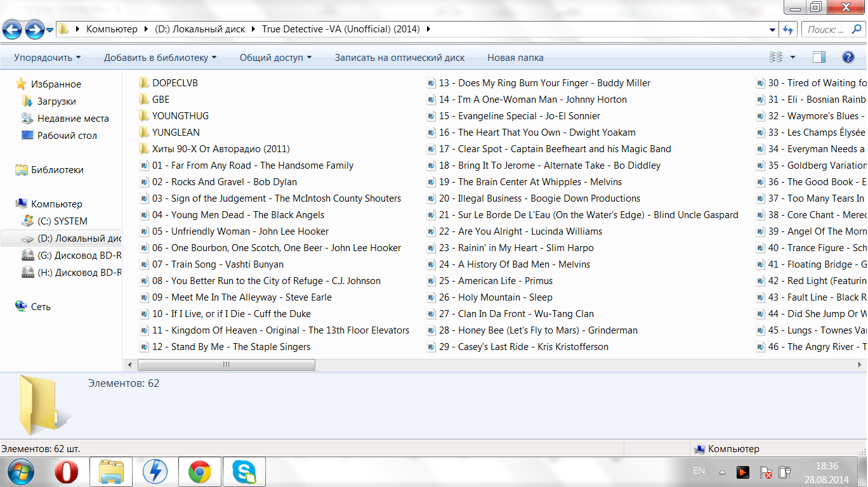This screenshot has width=868, height=487.
Task: Select Библиотеки in the navigation pane
Action: click(x=57, y=170)
